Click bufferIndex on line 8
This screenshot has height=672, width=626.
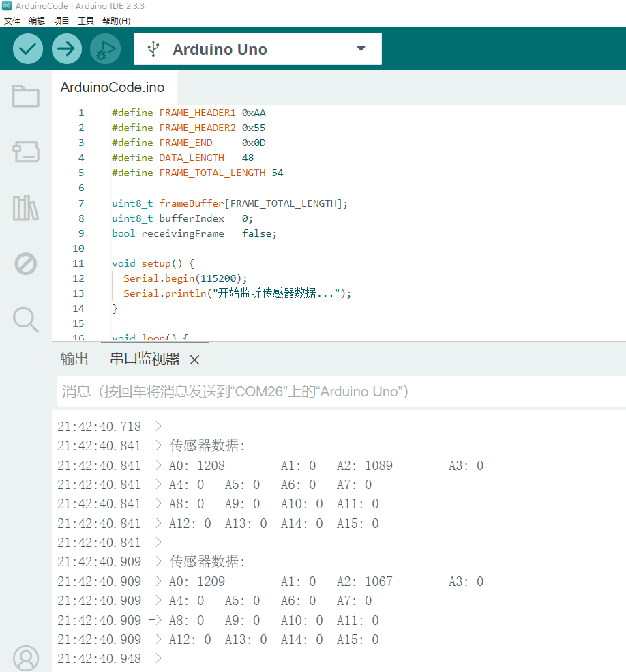192,218
